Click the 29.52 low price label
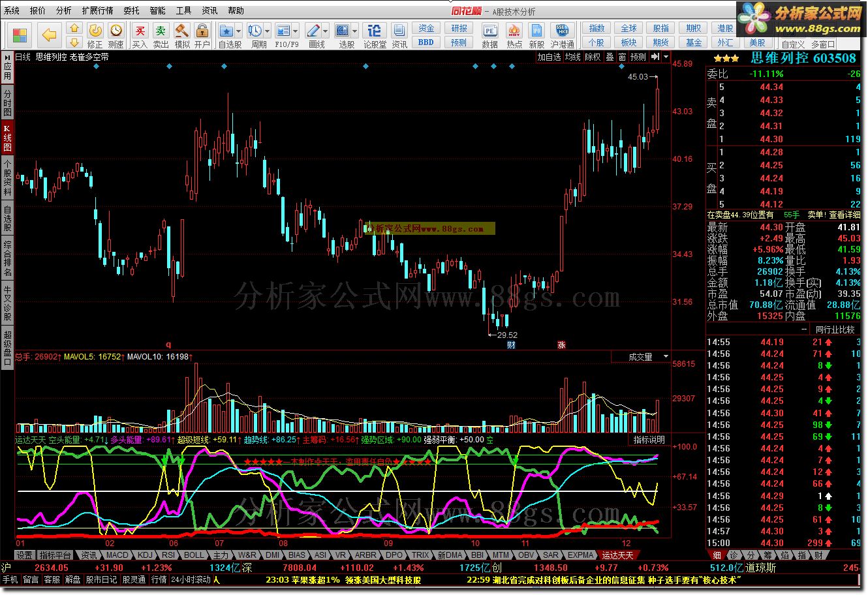The image size is (868, 595). (507, 335)
